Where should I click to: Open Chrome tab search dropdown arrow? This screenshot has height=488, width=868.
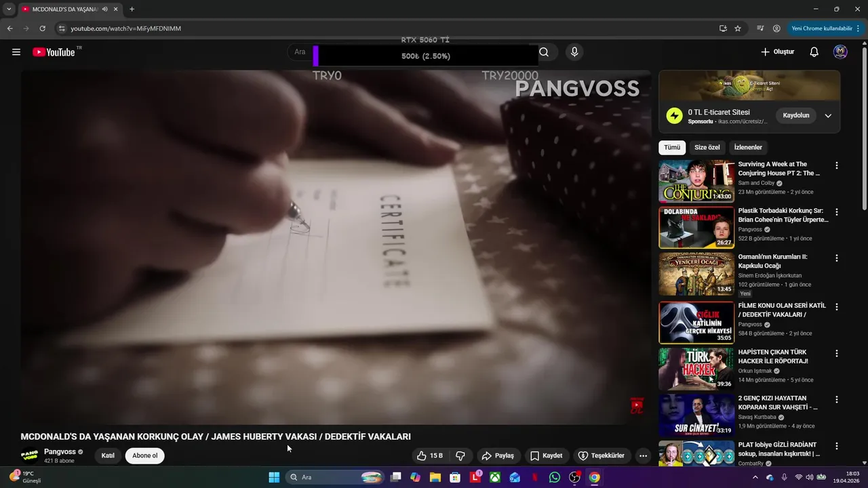click(x=9, y=9)
